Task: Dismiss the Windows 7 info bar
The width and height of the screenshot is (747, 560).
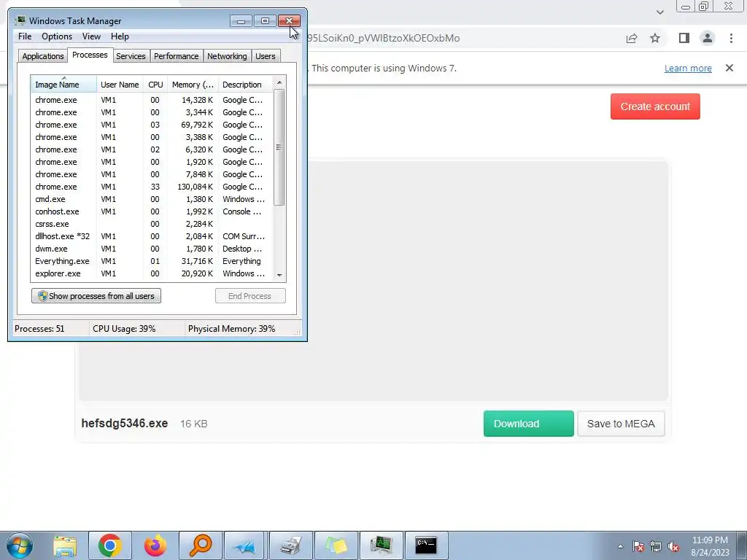Action: (x=729, y=68)
